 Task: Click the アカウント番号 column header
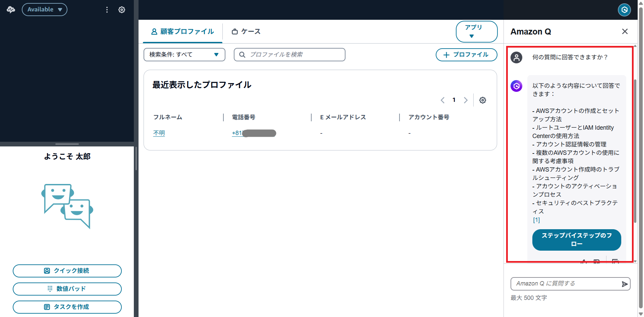click(429, 117)
